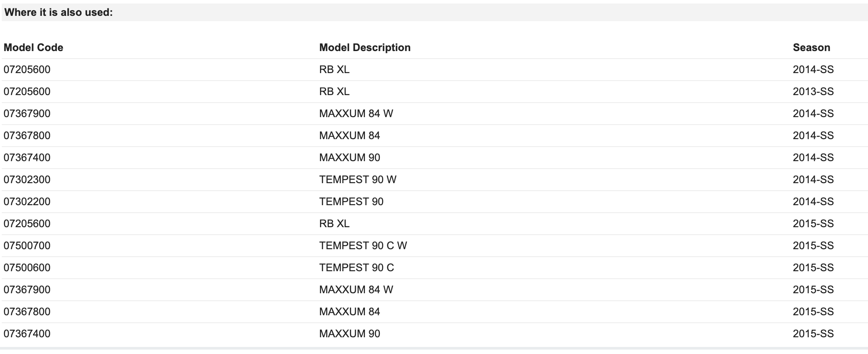Select model code 07500600

click(27, 268)
